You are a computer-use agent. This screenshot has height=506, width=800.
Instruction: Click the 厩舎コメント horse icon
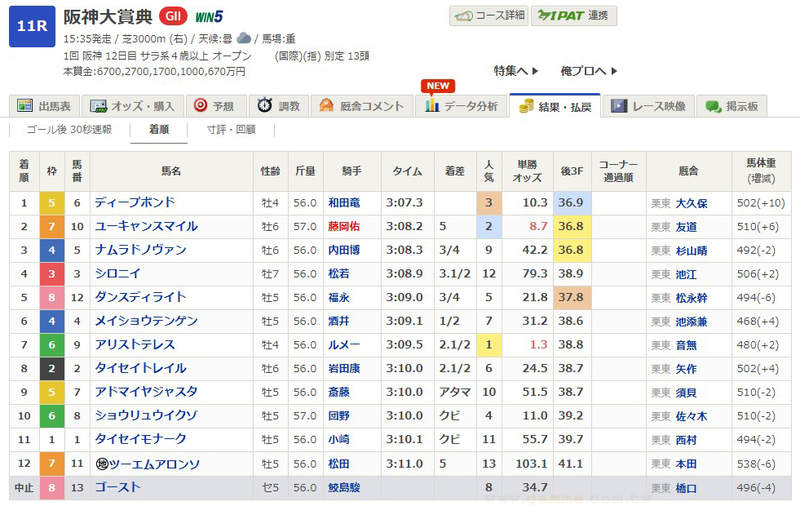pos(327,106)
